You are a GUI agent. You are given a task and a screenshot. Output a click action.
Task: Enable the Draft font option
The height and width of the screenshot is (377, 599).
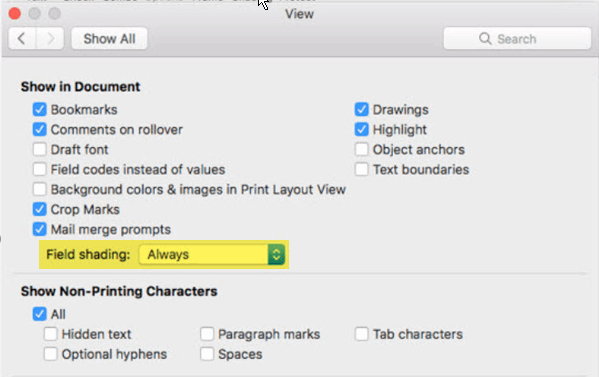pyautogui.click(x=39, y=149)
